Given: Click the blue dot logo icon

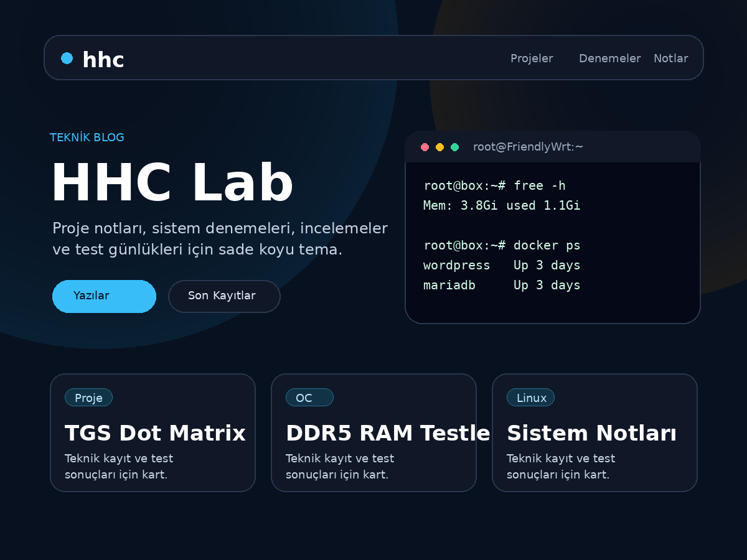Looking at the screenshot, I should click(67, 58).
